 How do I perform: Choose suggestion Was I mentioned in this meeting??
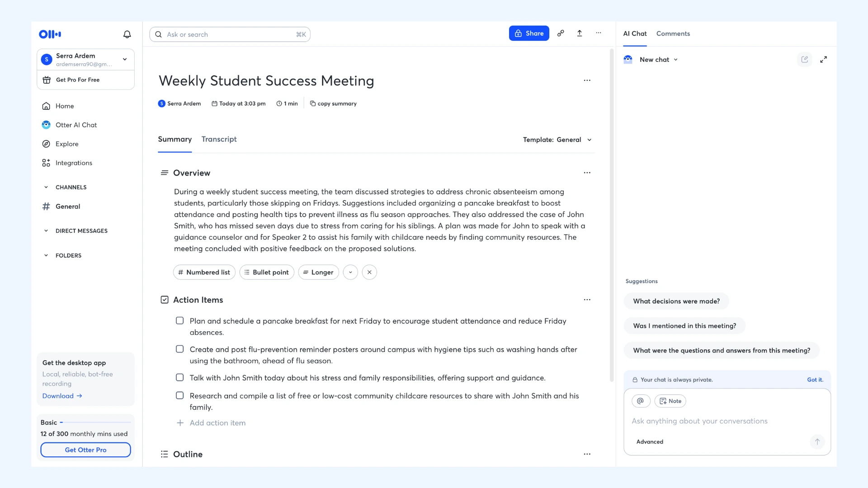click(684, 326)
